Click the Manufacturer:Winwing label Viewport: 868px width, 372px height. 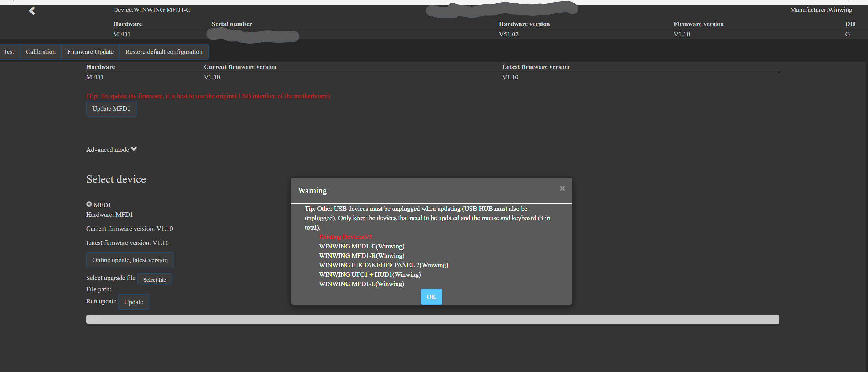pyautogui.click(x=821, y=10)
